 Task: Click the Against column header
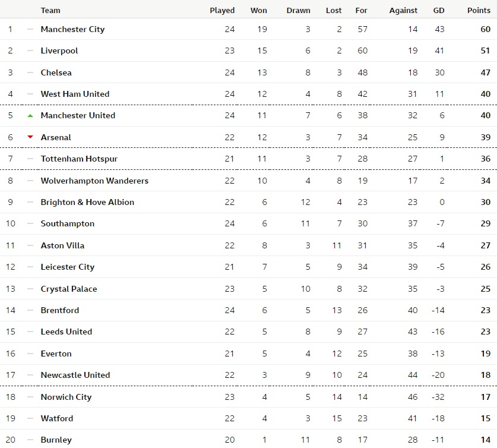tap(403, 11)
